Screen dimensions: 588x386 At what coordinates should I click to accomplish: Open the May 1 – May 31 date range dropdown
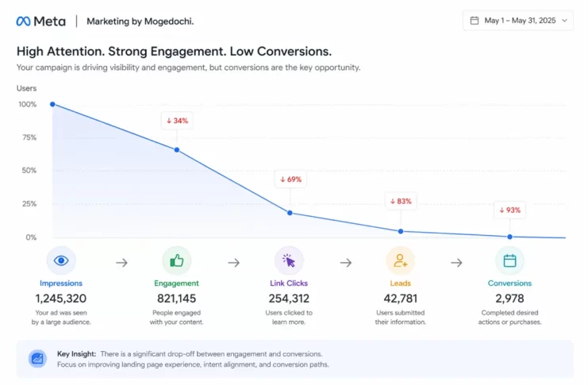pyautogui.click(x=517, y=21)
